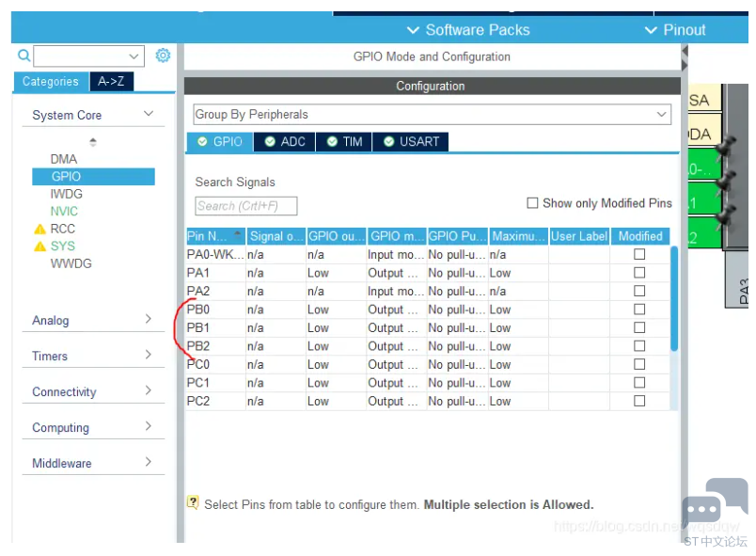The height and width of the screenshot is (556, 756).
Task: Select the PB0 pin row
Action: coord(428,310)
